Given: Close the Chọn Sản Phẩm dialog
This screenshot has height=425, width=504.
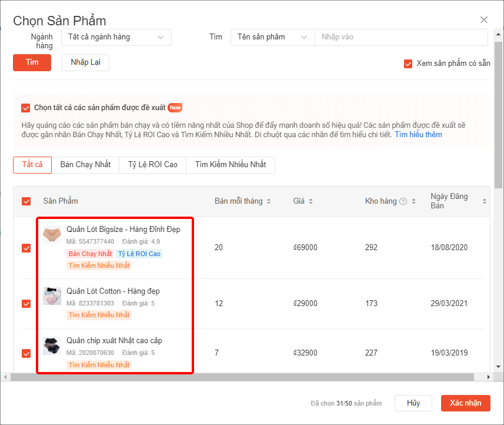Looking at the screenshot, I should pos(484,20).
